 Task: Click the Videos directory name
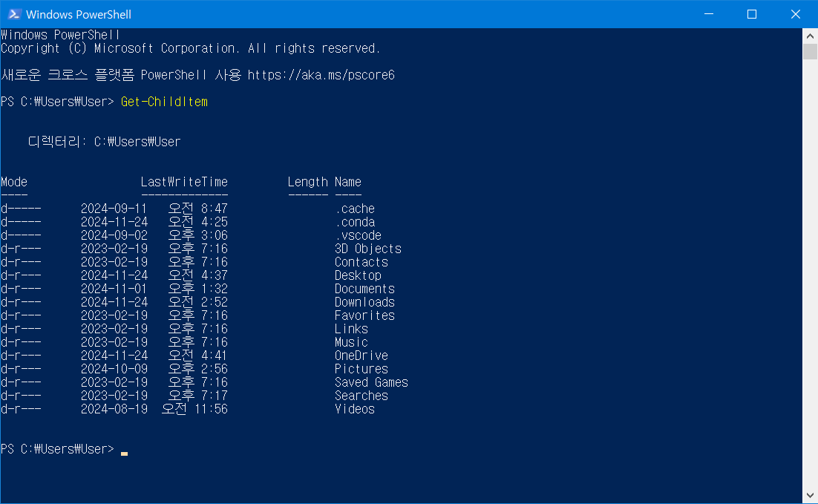coord(355,409)
